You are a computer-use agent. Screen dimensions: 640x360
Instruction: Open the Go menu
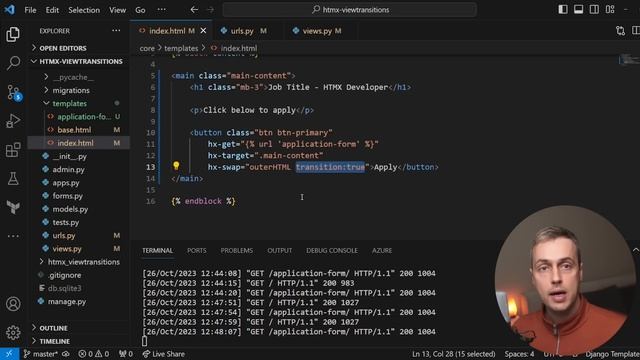pos(140,10)
